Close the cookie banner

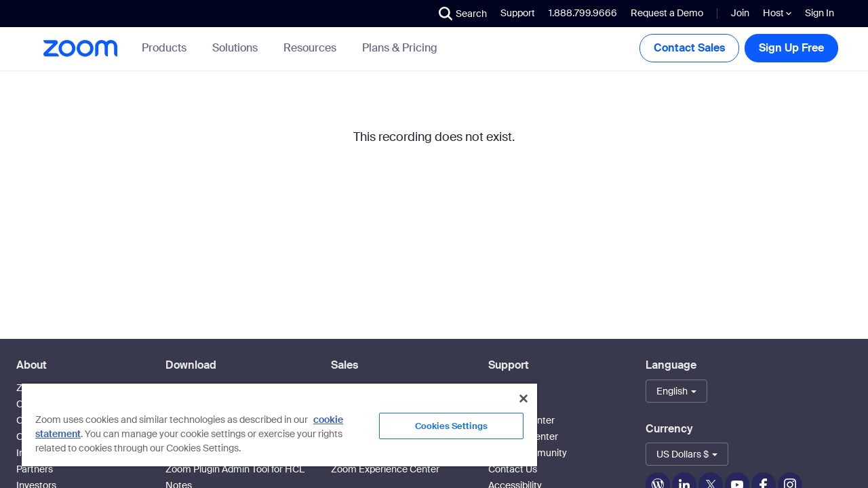pyautogui.click(x=523, y=399)
